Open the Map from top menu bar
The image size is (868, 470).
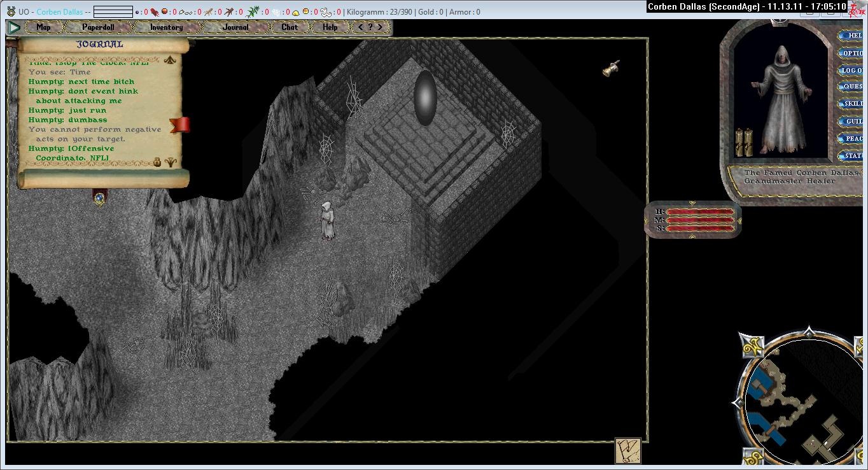pyautogui.click(x=43, y=27)
